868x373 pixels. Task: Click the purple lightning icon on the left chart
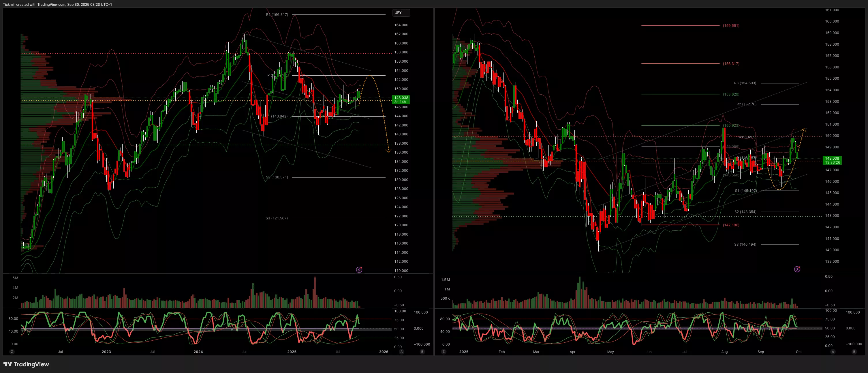pyautogui.click(x=359, y=269)
